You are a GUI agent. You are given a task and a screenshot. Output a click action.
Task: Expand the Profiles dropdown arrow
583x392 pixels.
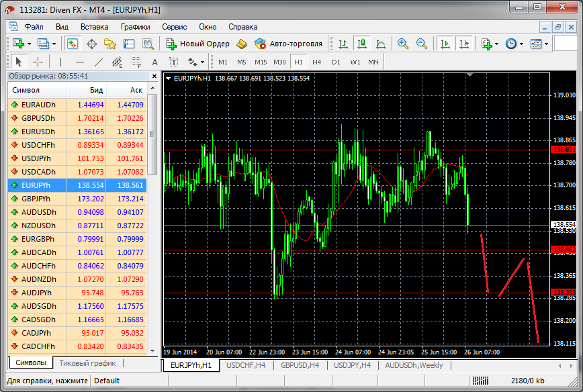click(54, 44)
